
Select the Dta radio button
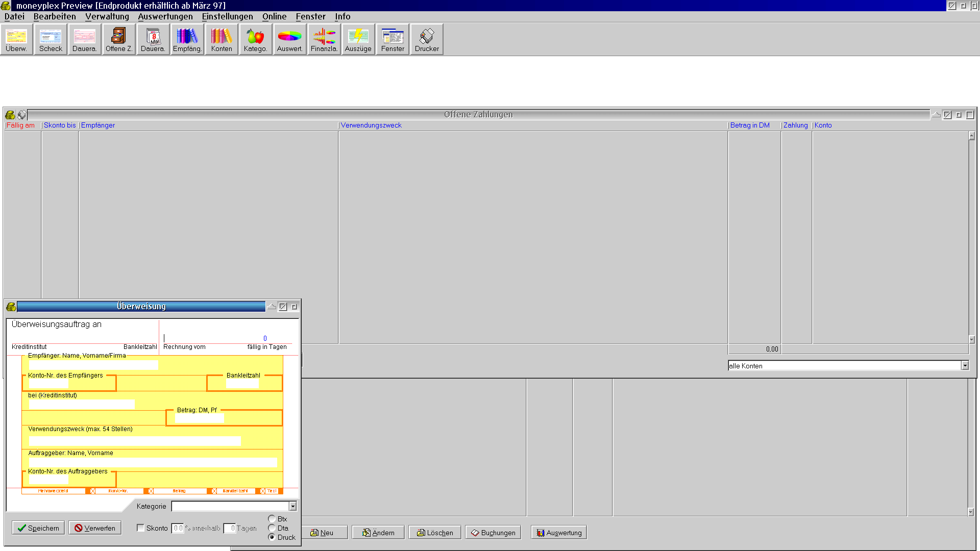[x=272, y=528]
